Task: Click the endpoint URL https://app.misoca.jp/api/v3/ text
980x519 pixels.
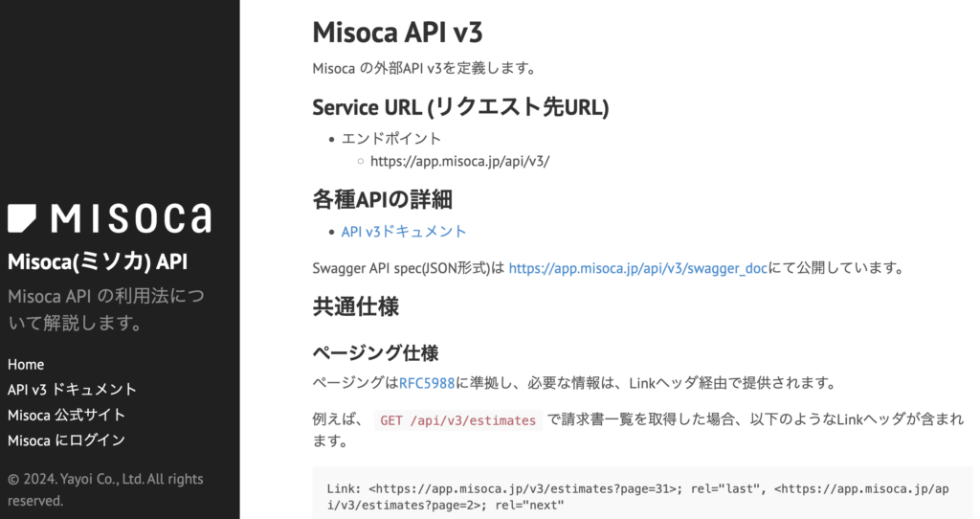Action: (459, 161)
